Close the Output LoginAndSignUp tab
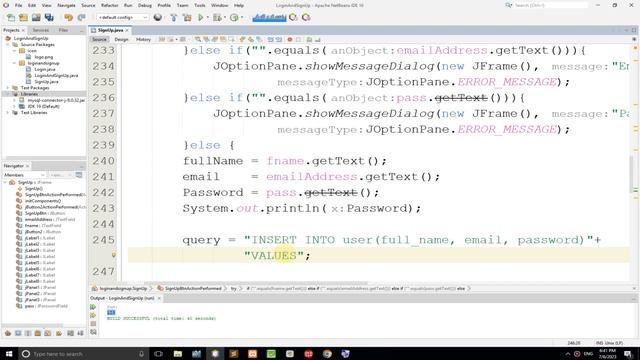 point(159,298)
